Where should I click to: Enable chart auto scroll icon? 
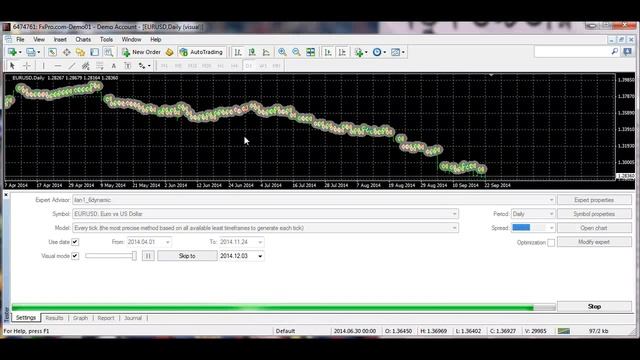328,52
